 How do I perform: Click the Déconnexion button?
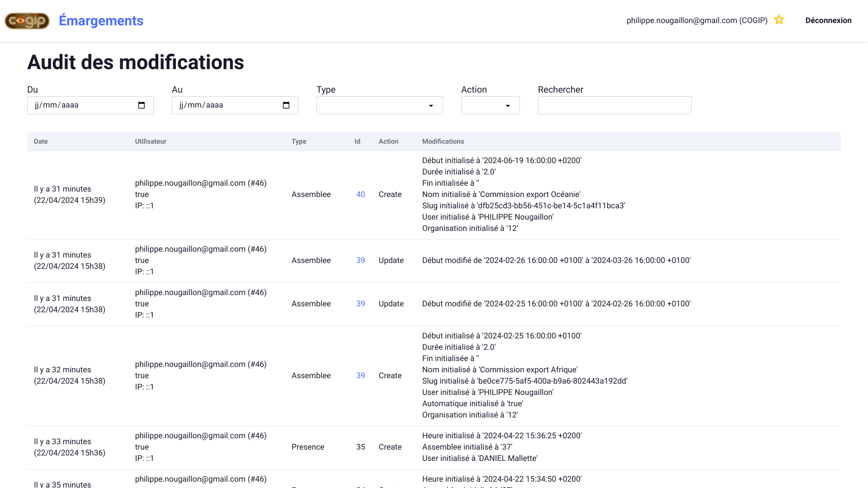coord(828,20)
